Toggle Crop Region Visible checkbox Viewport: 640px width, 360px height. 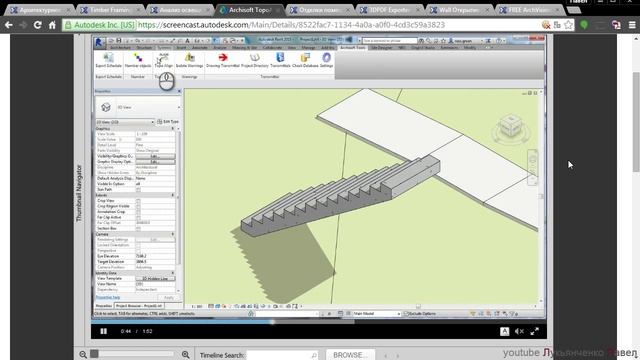(138, 206)
